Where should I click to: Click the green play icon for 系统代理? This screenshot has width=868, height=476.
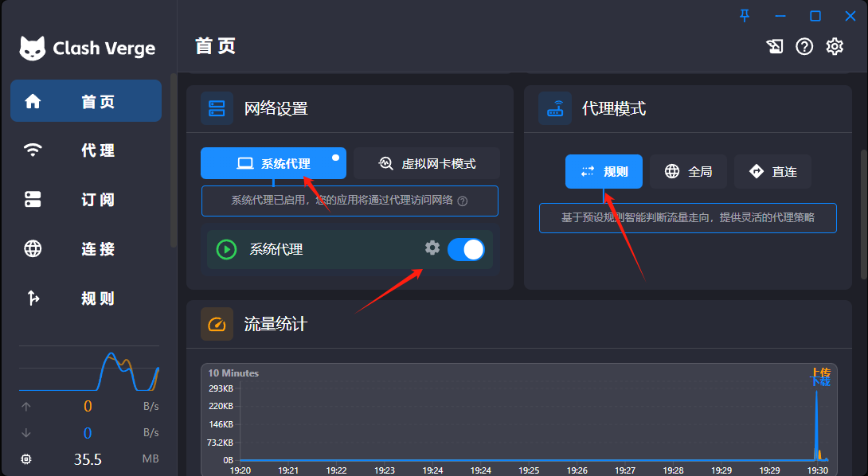(227, 250)
